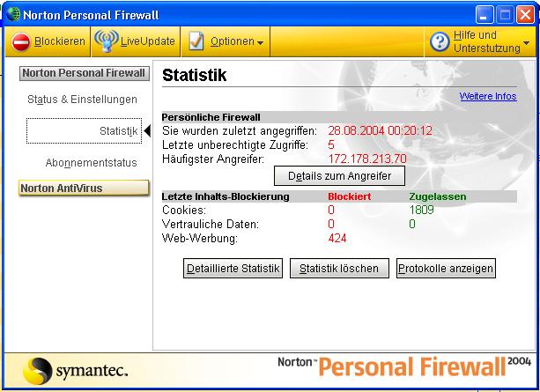Click the attack date 28.08.2004 00:20:12
The height and width of the screenshot is (392, 540).
[381, 130]
